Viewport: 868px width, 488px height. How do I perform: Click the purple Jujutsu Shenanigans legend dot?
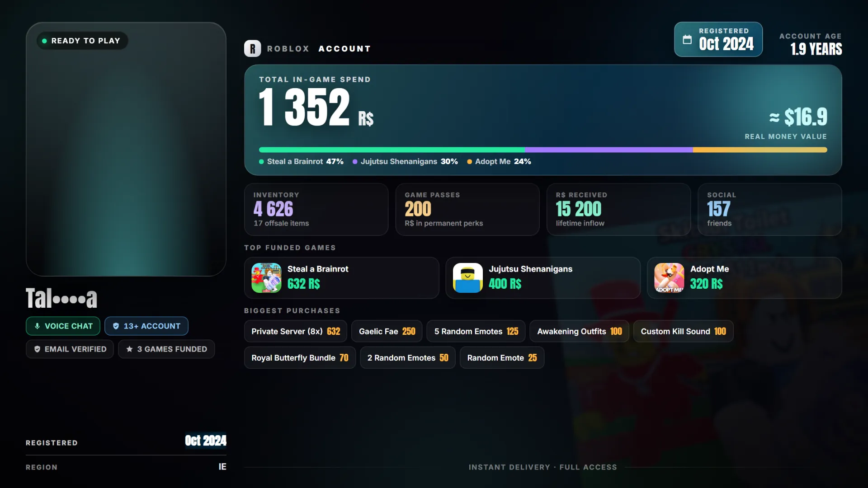click(x=355, y=162)
